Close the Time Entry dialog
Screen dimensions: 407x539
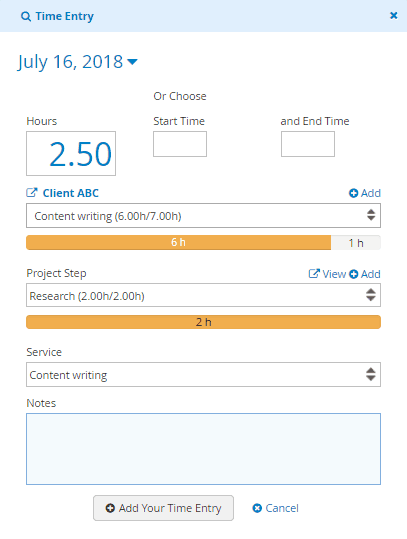pos(394,15)
